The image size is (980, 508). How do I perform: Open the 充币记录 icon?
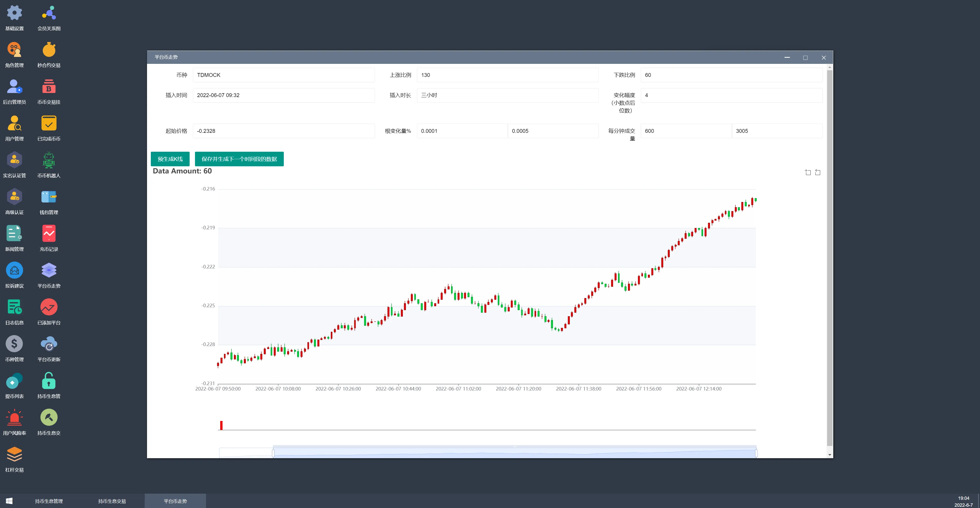click(49, 234)
